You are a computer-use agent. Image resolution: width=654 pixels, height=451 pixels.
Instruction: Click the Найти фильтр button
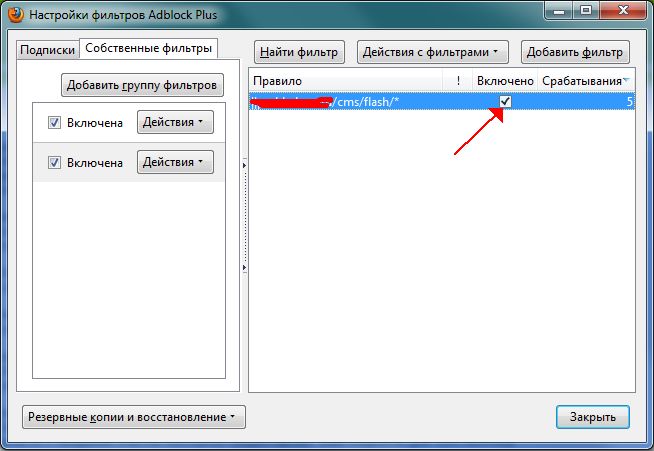click(299, 52)
